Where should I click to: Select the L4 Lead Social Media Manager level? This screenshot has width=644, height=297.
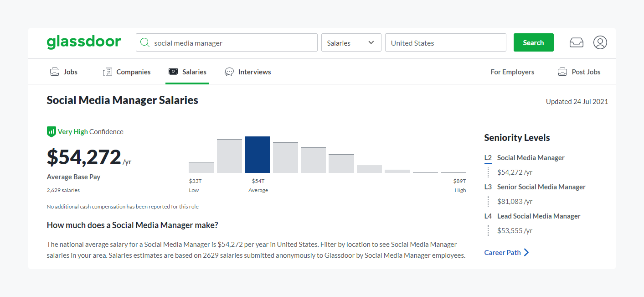(x=538, y=216)
